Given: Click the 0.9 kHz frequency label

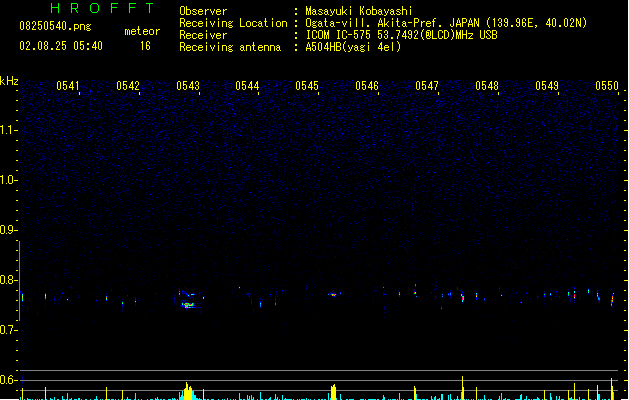Looking at the screenshot, I should (8, 230).
